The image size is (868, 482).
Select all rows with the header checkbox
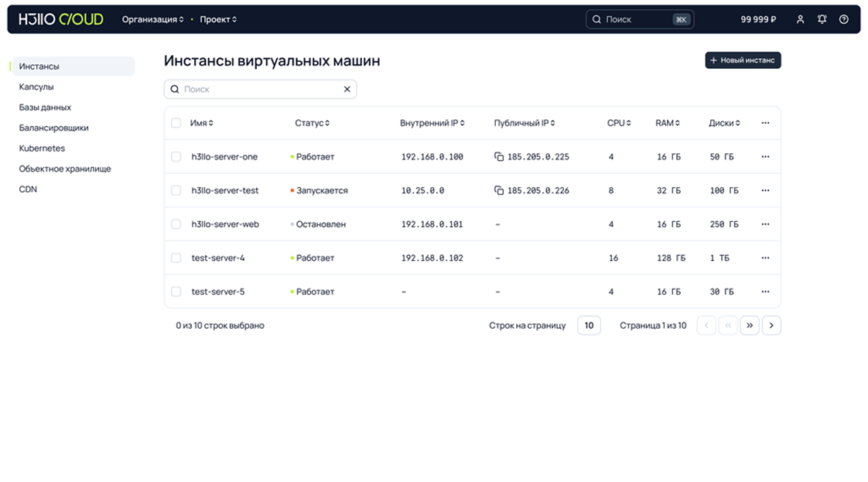176,122
